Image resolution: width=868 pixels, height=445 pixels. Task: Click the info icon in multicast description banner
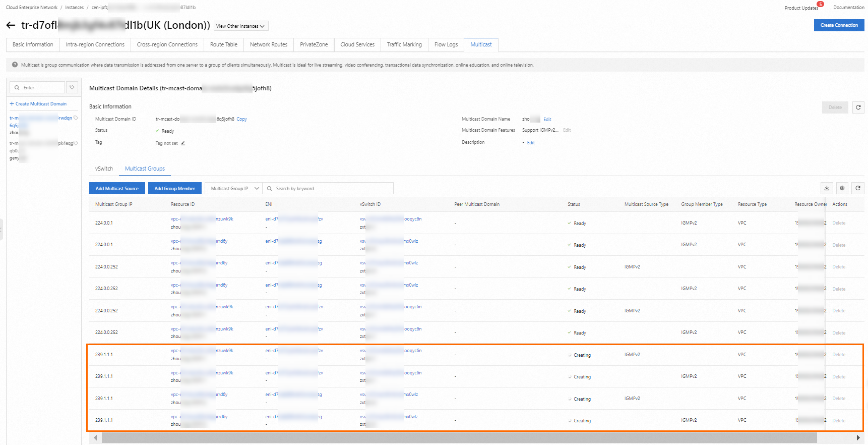(x=15, y=65)
